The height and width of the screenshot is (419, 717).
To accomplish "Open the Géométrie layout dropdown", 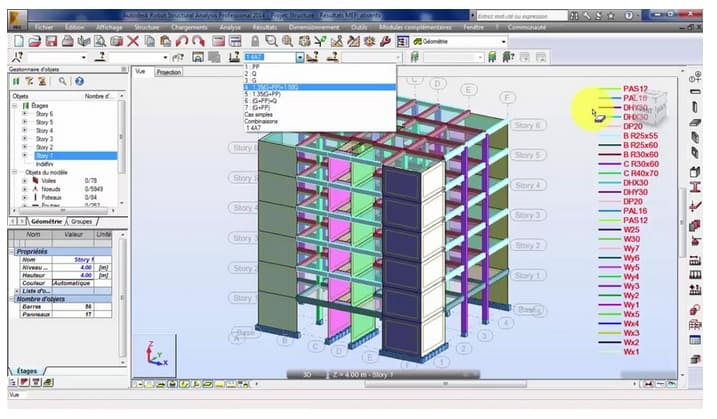I will point(503,41).
